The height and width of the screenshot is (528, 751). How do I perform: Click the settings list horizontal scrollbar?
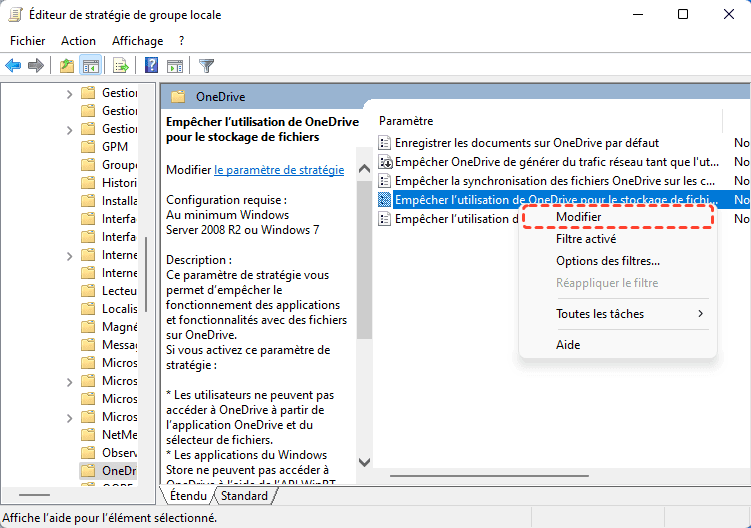tap(489, 476)
